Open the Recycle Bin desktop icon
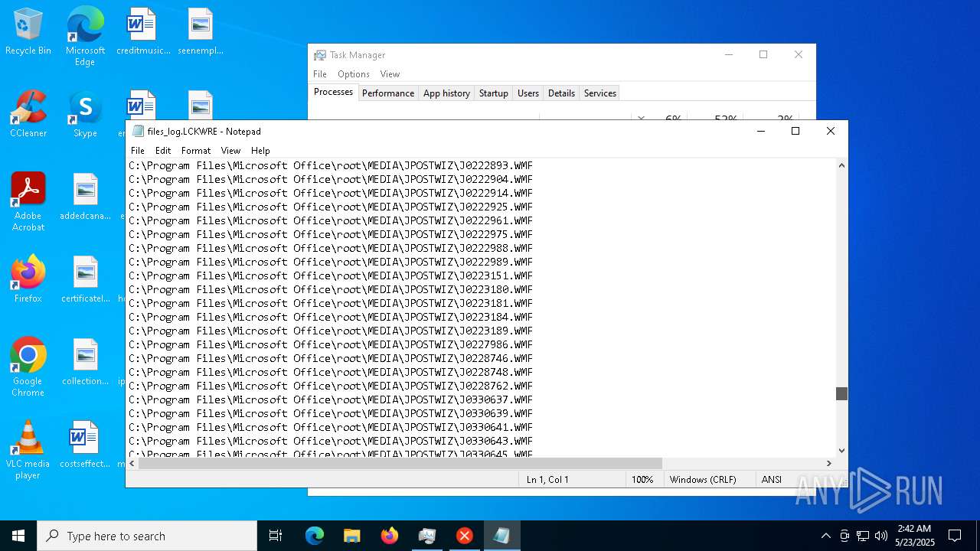This screenshot has width=980, height=551. coord(28,32)
